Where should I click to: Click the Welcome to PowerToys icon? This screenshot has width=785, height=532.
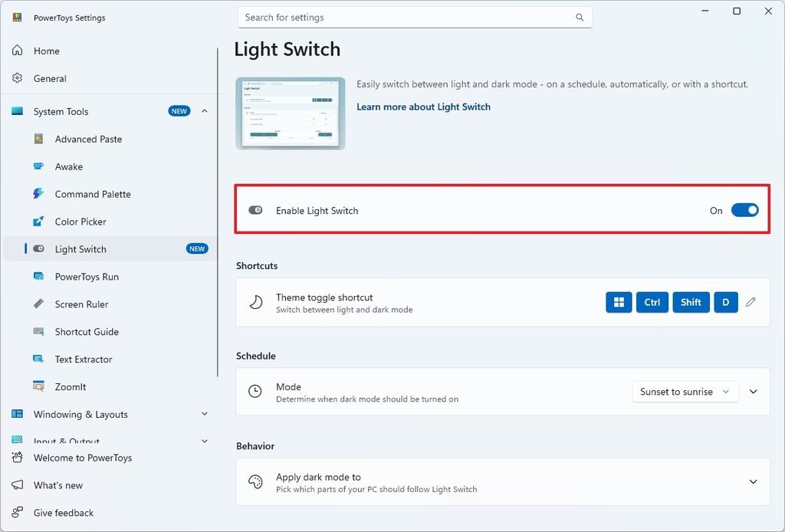pos(17,458)
